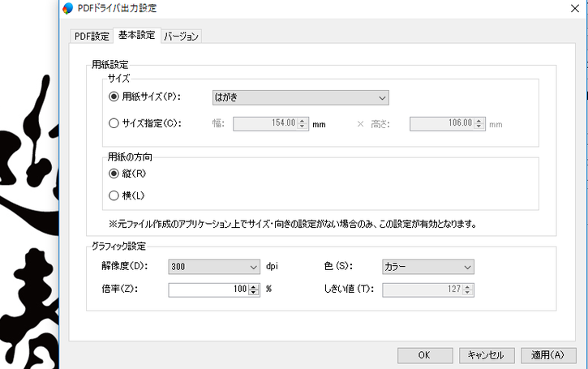Click the 幅 width spinner up arrow
Image resolution: width=588 pixels, height=369 pixels.
[303, 121]
